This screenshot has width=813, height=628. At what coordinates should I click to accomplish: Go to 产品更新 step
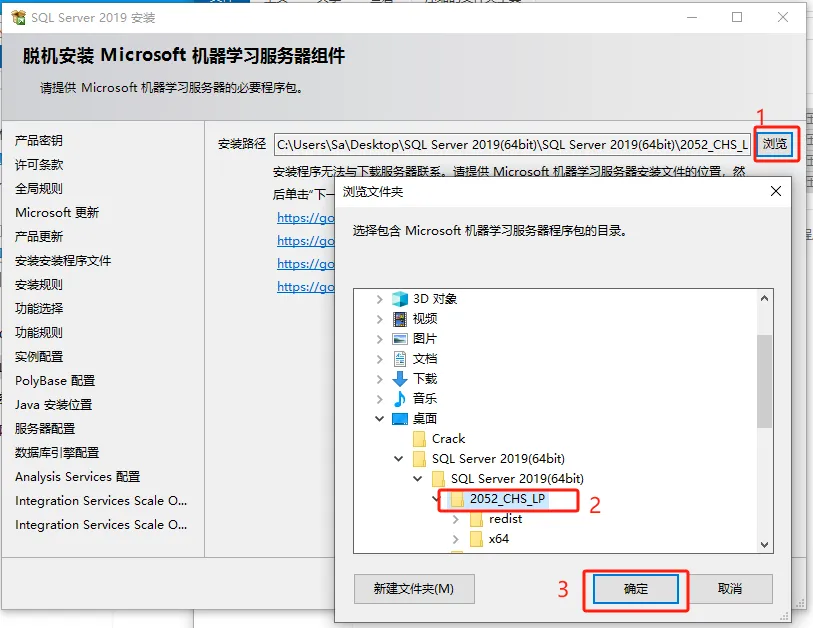39,237
